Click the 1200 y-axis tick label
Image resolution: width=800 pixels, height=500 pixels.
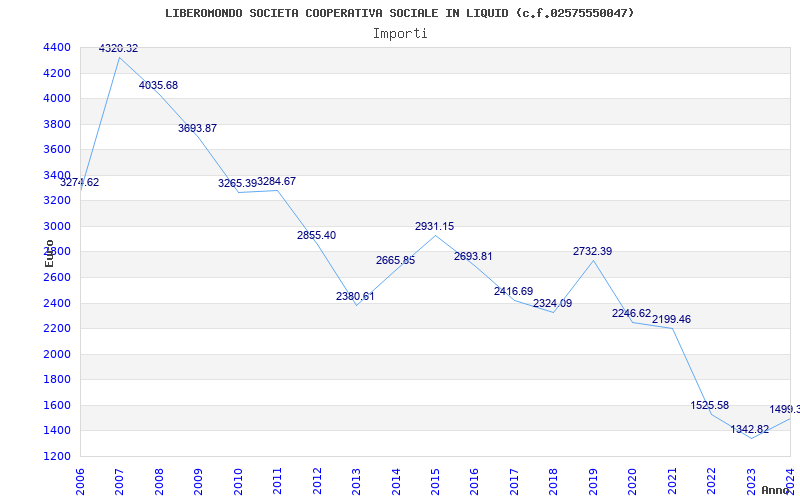(57, 456)
